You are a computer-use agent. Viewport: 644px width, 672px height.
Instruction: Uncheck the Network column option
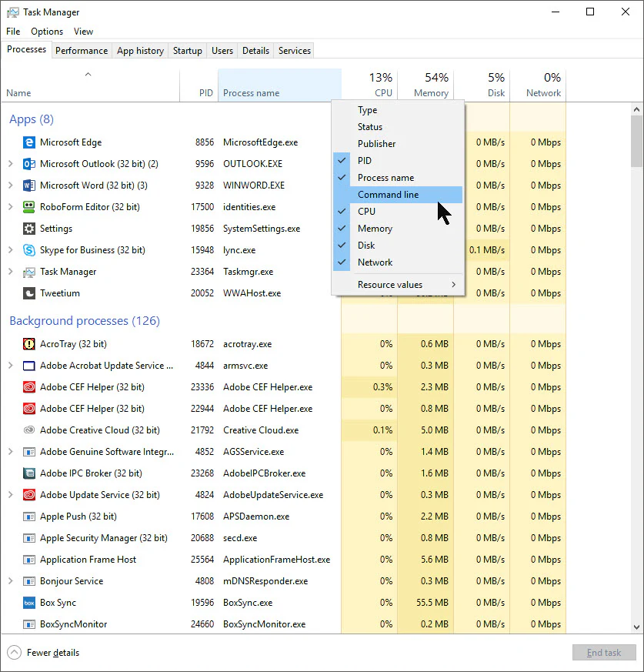coord(398,262)
